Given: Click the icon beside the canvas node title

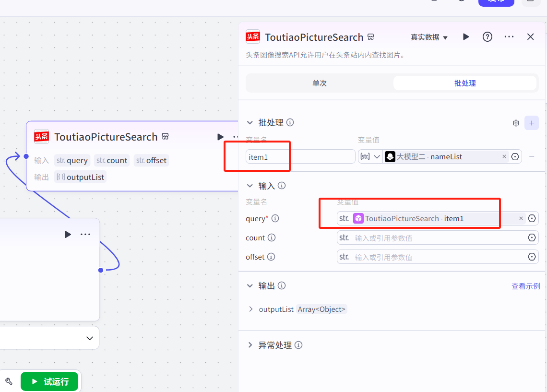Looking at the screenshot, I should click(x=166, y=136).
